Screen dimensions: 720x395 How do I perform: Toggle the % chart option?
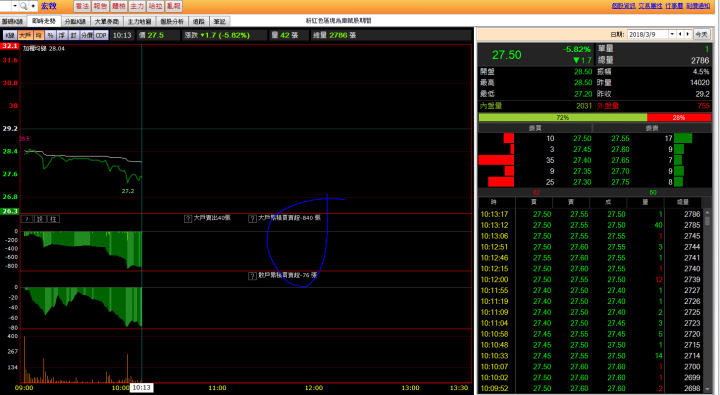50,35
